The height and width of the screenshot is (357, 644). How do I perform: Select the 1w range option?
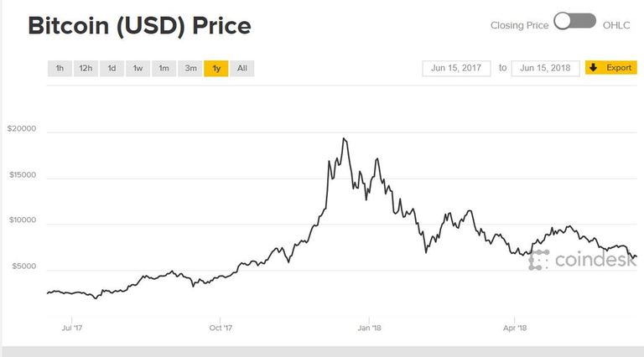pos(138,68)
